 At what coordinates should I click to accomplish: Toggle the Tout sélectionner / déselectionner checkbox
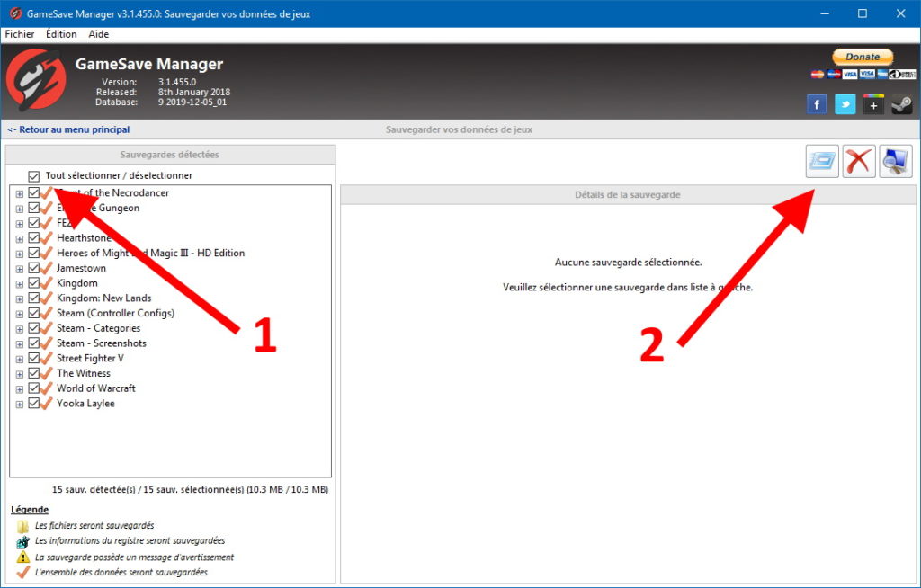coord(33,175)
